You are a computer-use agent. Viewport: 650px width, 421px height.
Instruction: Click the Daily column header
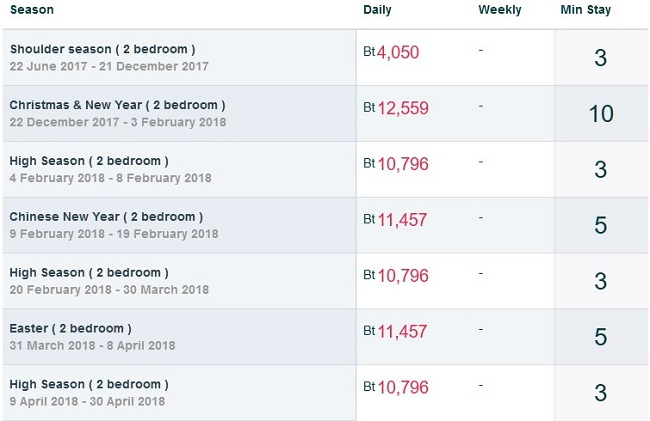(x=377, y=10)
